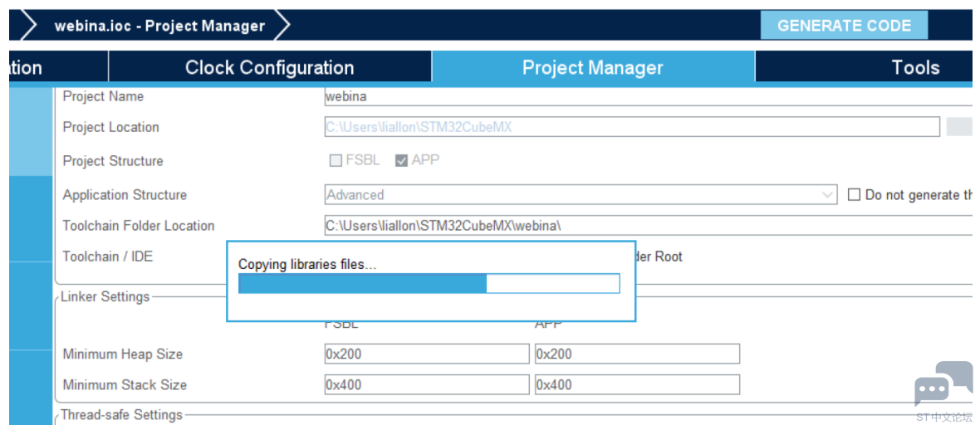
Task: Click the Project Structure label
Action: click(x=113, y=160)
